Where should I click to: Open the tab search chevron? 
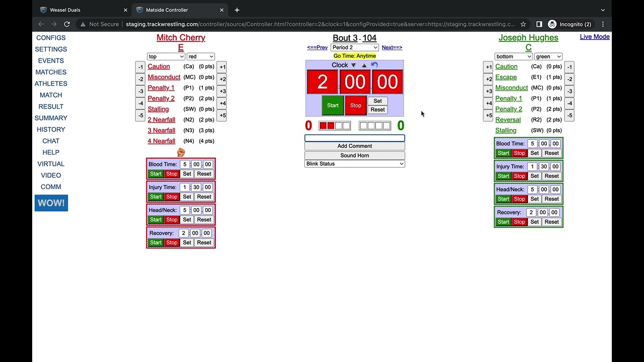tap(603, 10)
